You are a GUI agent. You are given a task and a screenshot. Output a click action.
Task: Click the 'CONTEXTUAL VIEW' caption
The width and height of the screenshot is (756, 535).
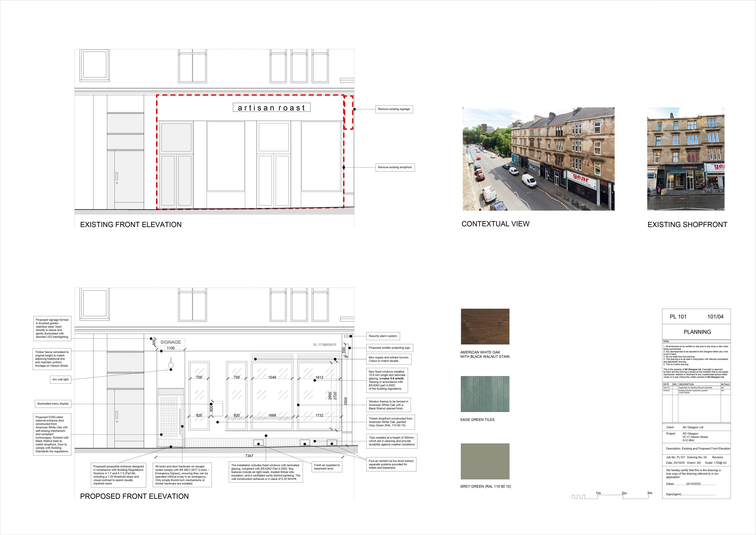[495, 224]
